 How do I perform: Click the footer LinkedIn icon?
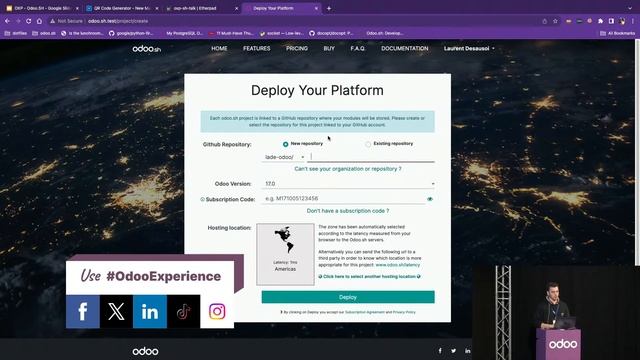pos(467,351)
